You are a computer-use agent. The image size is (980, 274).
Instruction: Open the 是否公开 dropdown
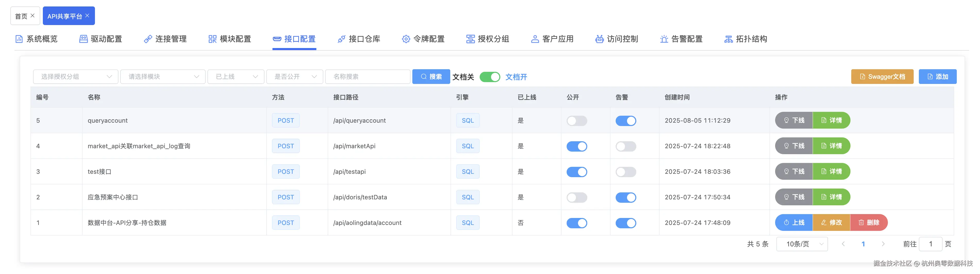click(x=295, y=76)
